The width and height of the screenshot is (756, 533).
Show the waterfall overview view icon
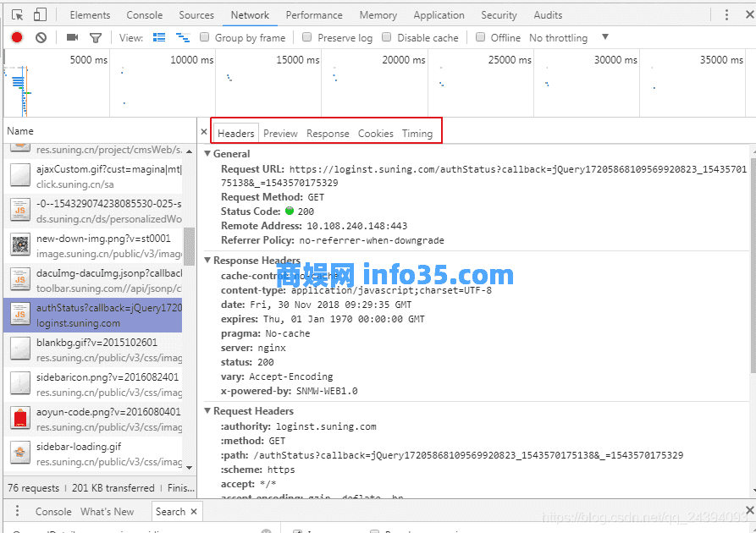(x=183, y=37)
